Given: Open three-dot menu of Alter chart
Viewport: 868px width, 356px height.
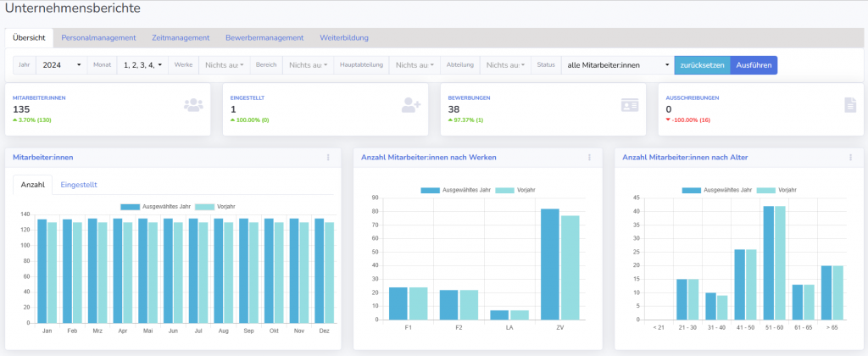Looking at the screenshot, I should point(850,158).
